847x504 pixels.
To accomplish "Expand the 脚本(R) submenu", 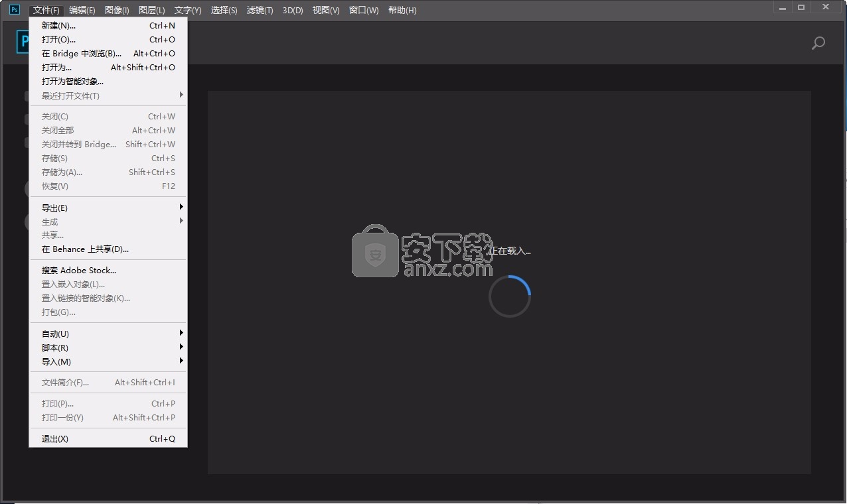I will pos(108,347).
